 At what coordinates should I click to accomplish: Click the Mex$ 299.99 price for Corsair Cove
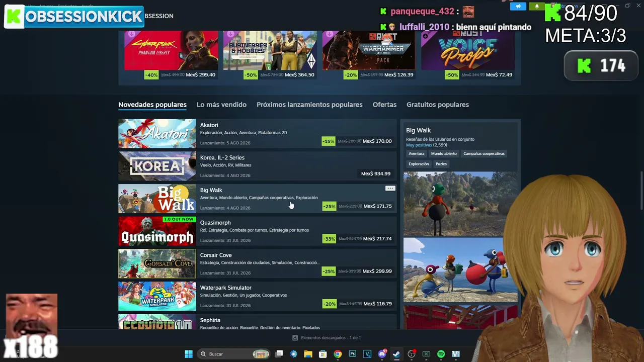377,271
